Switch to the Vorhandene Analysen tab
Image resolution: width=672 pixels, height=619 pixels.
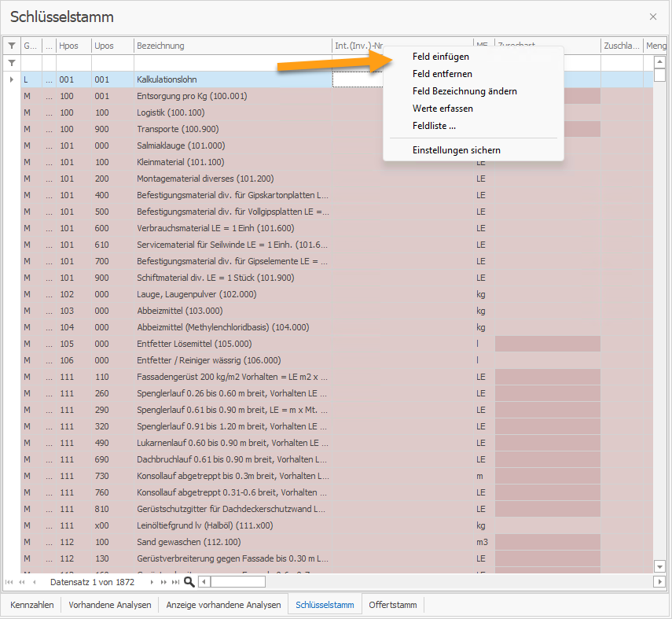110,605
